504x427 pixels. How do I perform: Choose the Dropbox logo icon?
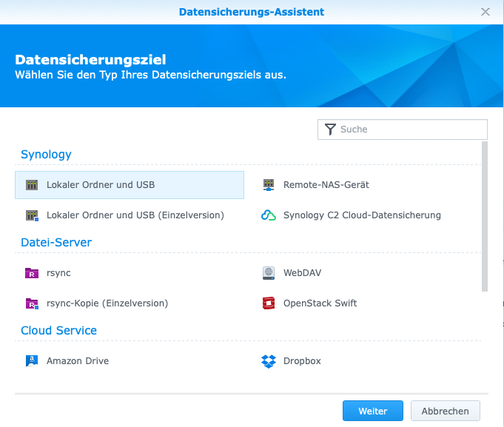(269, 361)
